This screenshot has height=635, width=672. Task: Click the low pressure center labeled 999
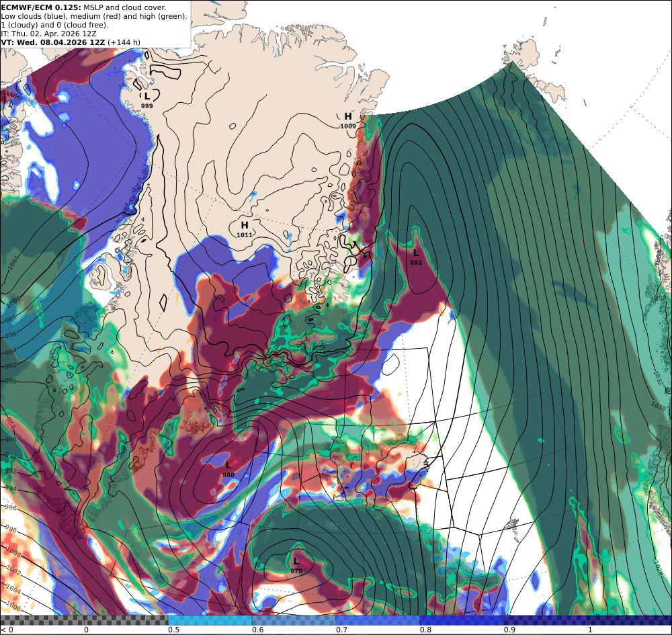coord(147,100)
